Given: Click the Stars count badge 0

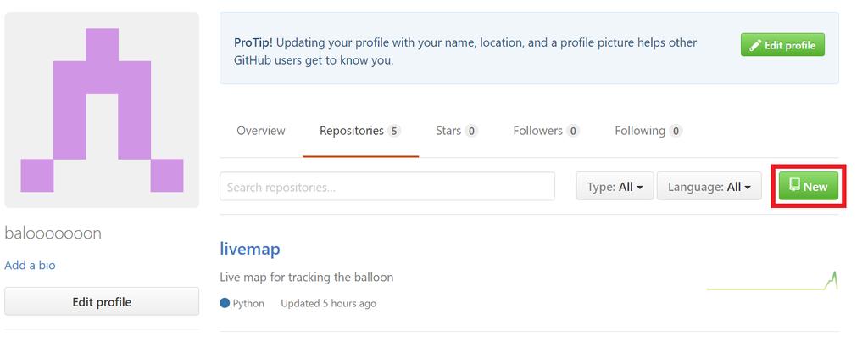Looking at the screenshot, I should pos(471,131).
